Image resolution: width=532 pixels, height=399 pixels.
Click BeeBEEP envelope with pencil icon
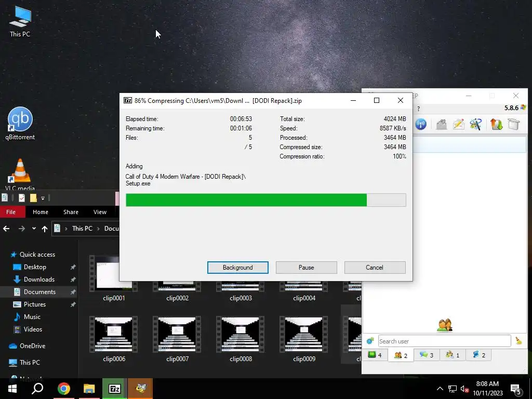coord(458,124)
